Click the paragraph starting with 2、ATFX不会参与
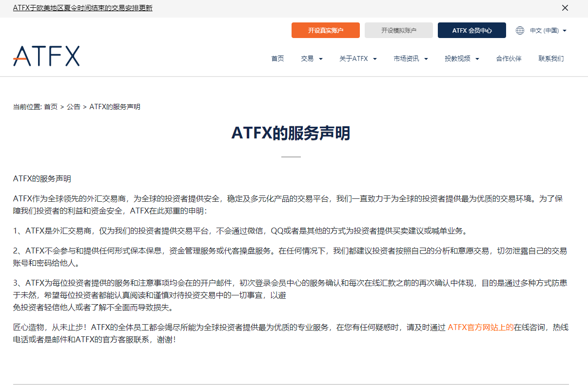This screenshot has height=388, width=588. click(290, 257)
